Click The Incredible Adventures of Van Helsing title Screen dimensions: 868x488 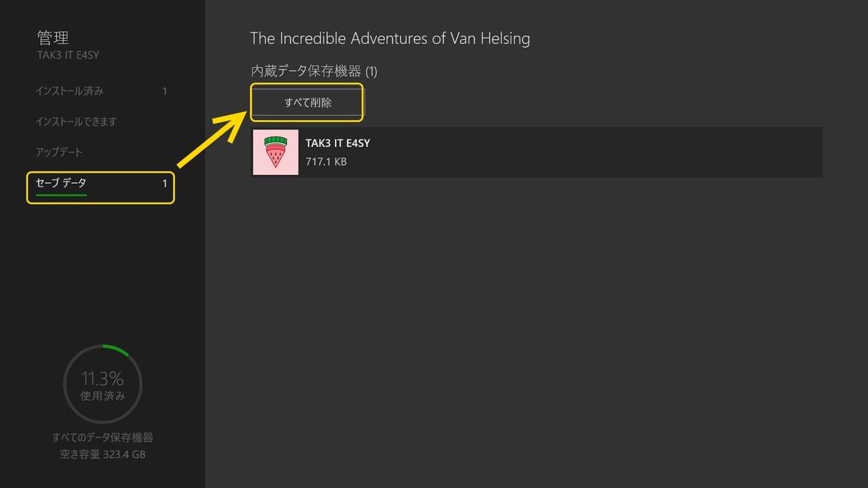coord(390,38)
